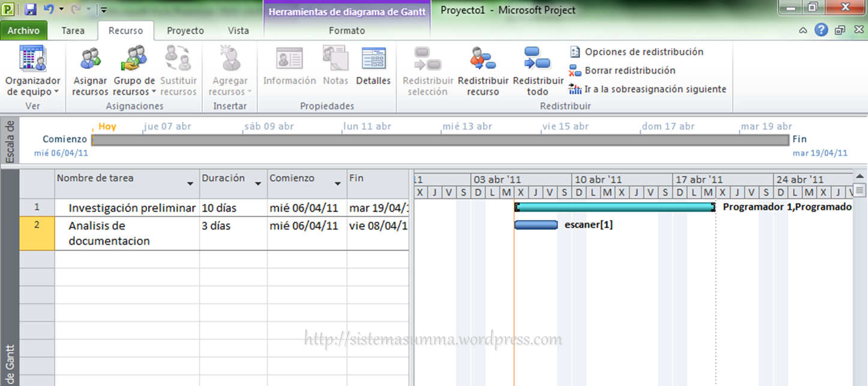The width and height of the screenshot is (868, 386).
Task: Click the Save icon in quick access toolbar
Action: (31, 10)
